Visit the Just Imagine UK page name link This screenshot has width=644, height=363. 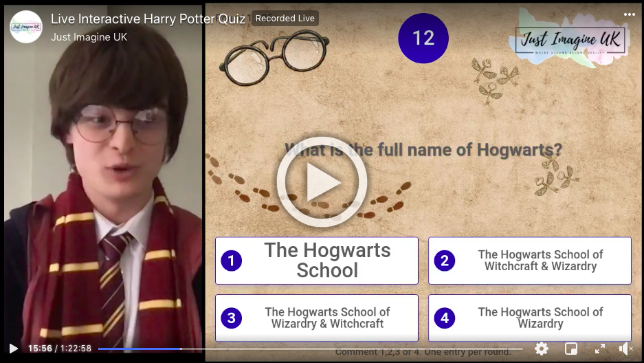pyautogui.click(x=89, y=37)
